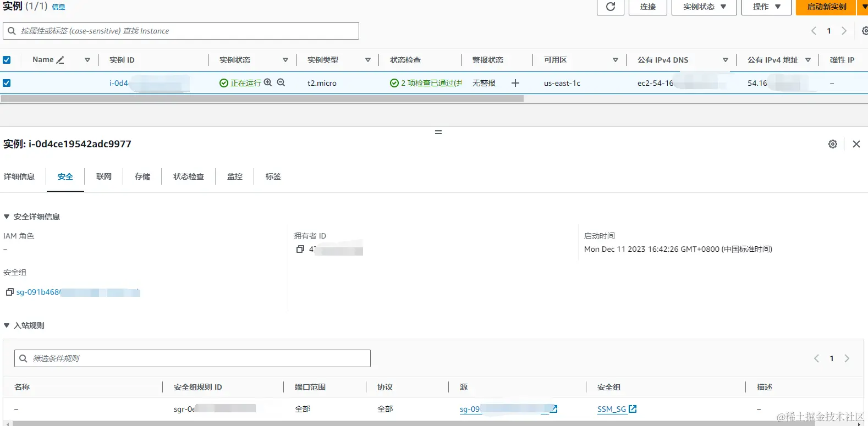Open the 实例状态 actions dropdown
Viewport: 868px width, 426px height.
point(704,7)
